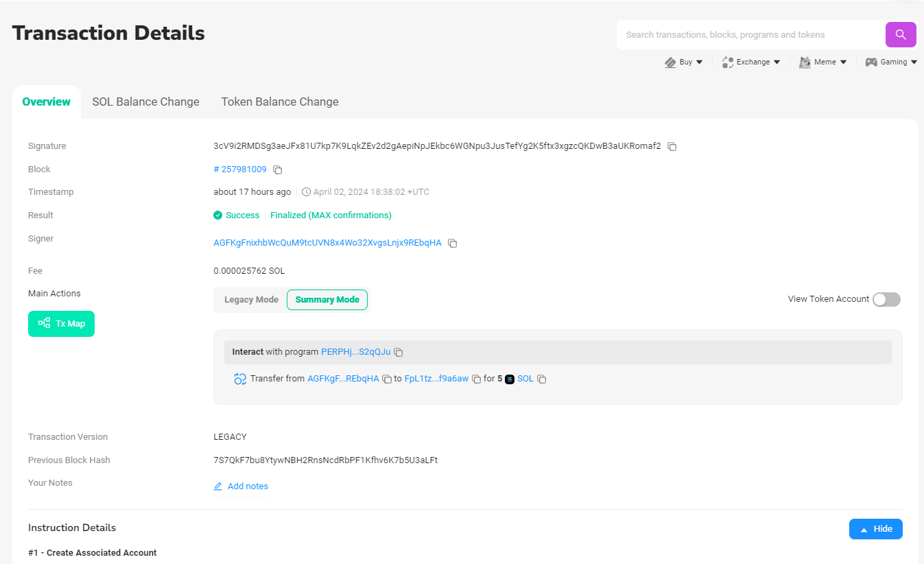Open the Token Balance Change tab
The height and width of the screenshot is (564, 924).
280,102
